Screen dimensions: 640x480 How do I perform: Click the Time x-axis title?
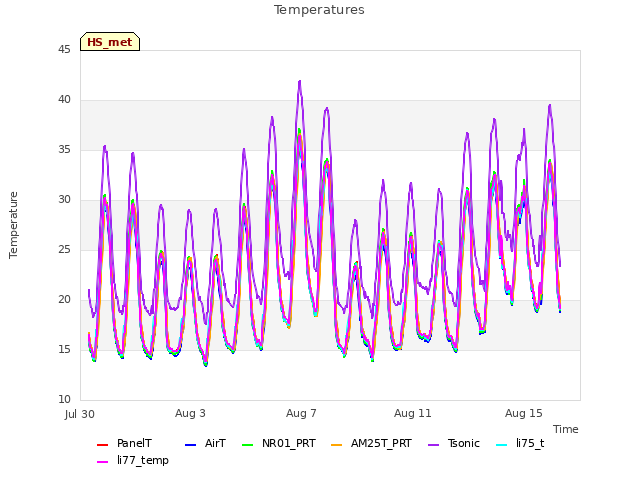click(566, 429)
